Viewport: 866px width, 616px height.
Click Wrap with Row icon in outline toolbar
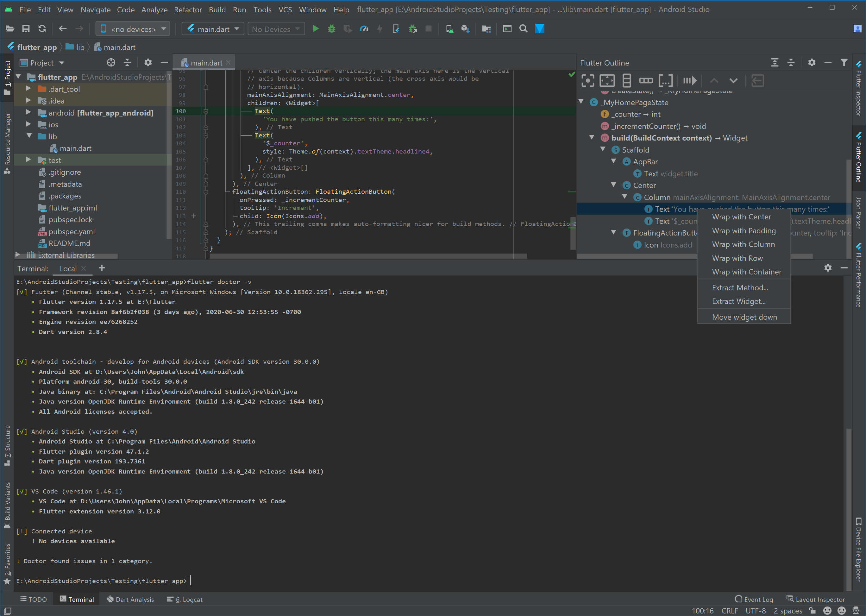point(646,80)
